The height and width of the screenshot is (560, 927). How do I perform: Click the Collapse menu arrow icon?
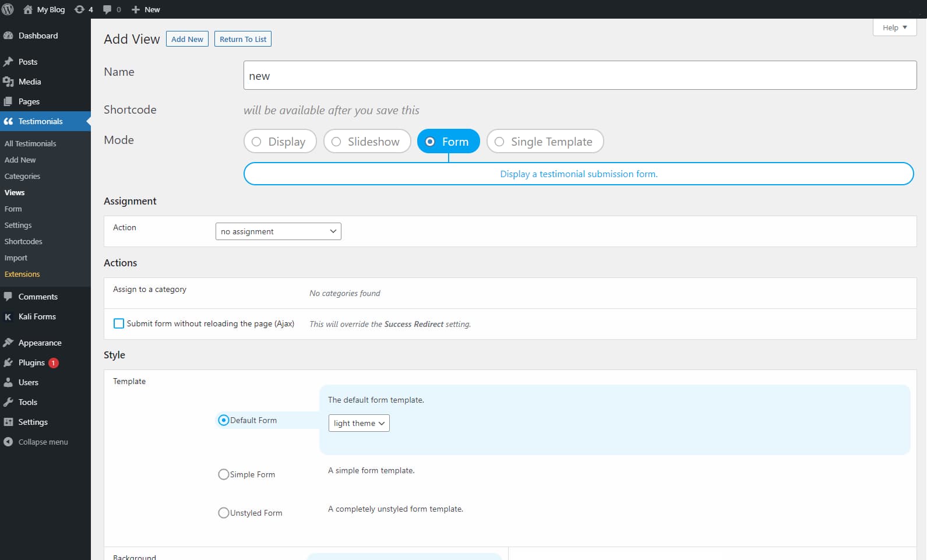8,442
